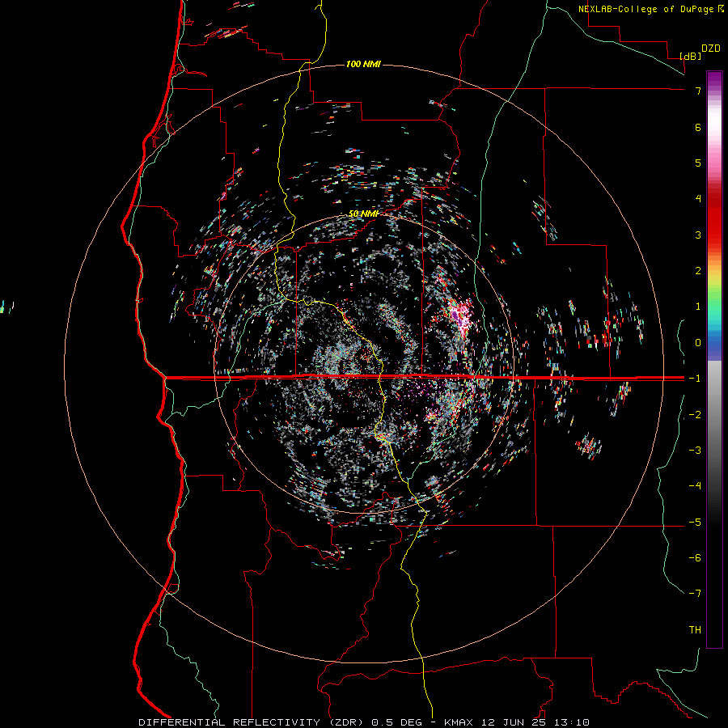Click the TH label on the color scale
This screenshot has height=728, width=728.
(695, 630)
